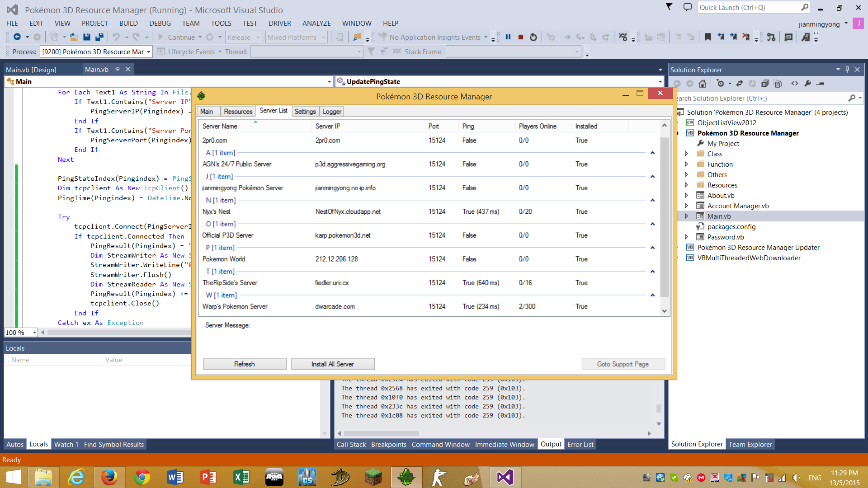
Task: Open the ANALYZE menu
Action: 316,23
